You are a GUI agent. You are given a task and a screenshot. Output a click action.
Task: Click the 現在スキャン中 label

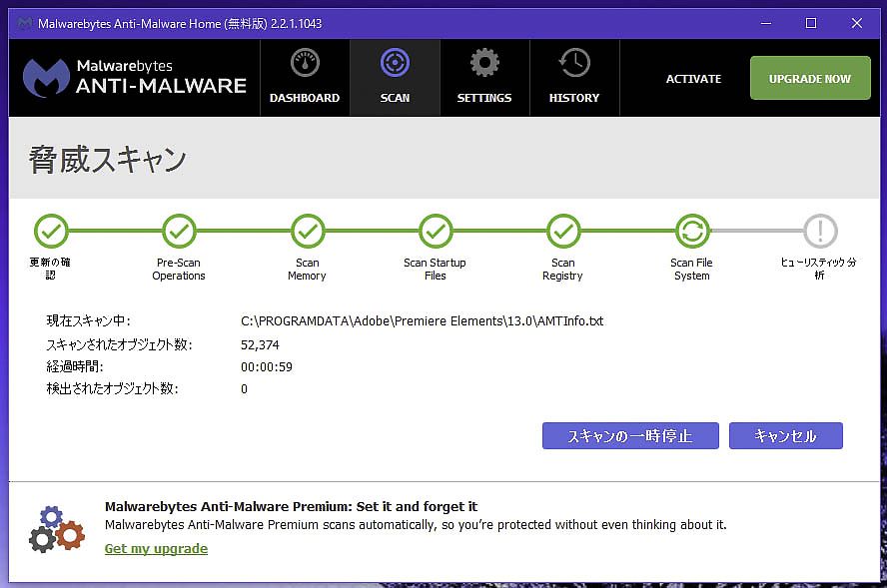(x=88, y=321)
